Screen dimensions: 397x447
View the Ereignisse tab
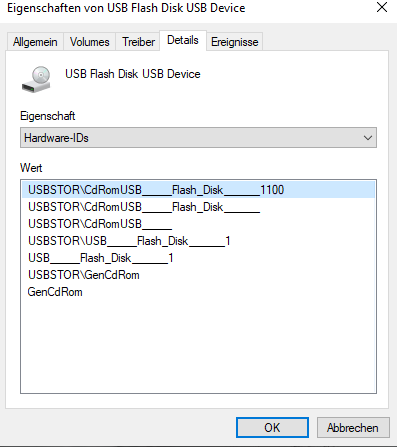[234, 42]
